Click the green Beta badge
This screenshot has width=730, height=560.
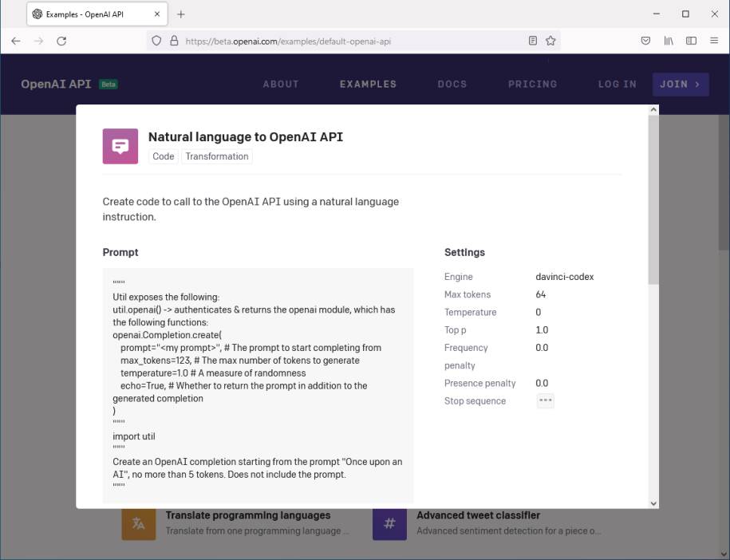point(109,85)
